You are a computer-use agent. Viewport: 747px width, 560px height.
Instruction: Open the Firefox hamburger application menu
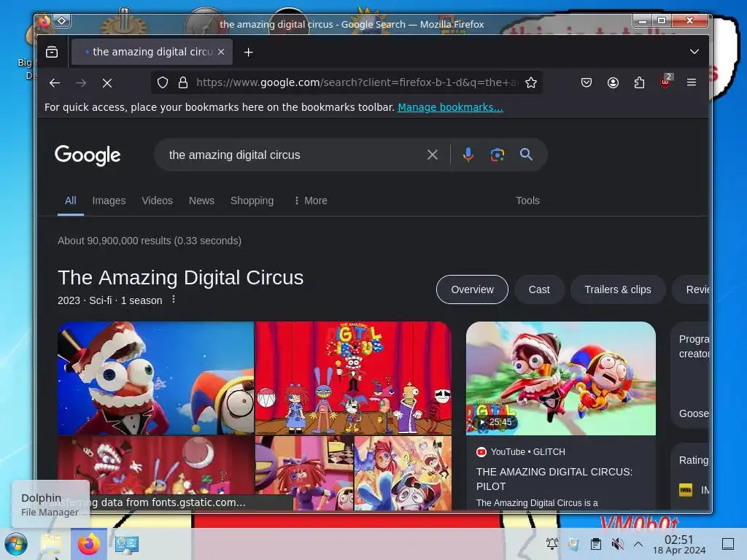[x=692, y=82]
